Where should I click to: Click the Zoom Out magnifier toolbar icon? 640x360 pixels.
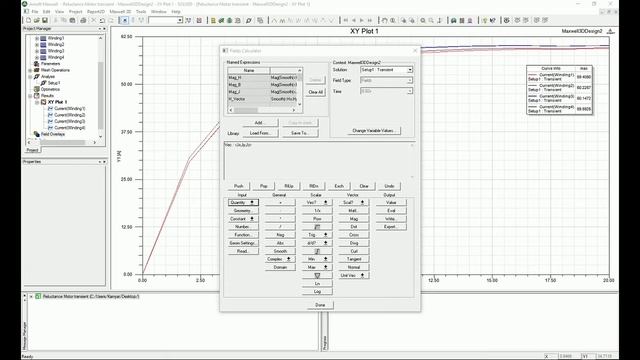[x=431, y=20]
